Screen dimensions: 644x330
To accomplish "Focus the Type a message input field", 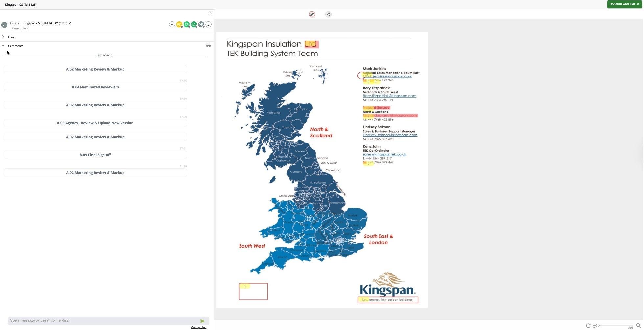I will (x=103, y=321).
